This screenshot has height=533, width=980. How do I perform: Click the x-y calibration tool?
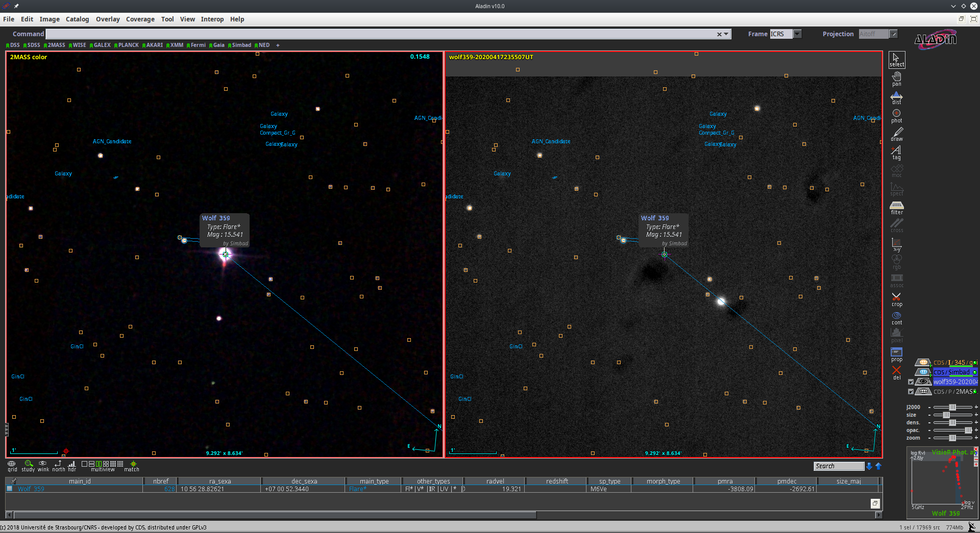click(x=896, y=245)
